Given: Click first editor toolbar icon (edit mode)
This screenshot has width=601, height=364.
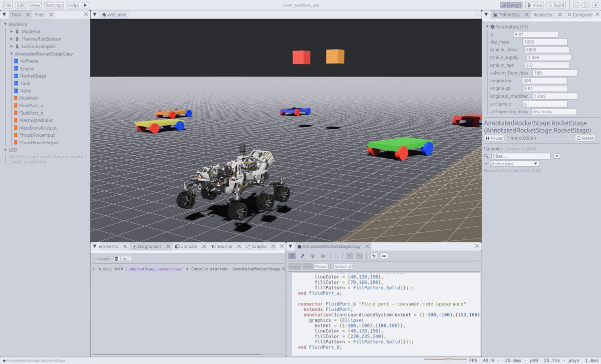Looking at the screenshot, I should tap(292, 256).
